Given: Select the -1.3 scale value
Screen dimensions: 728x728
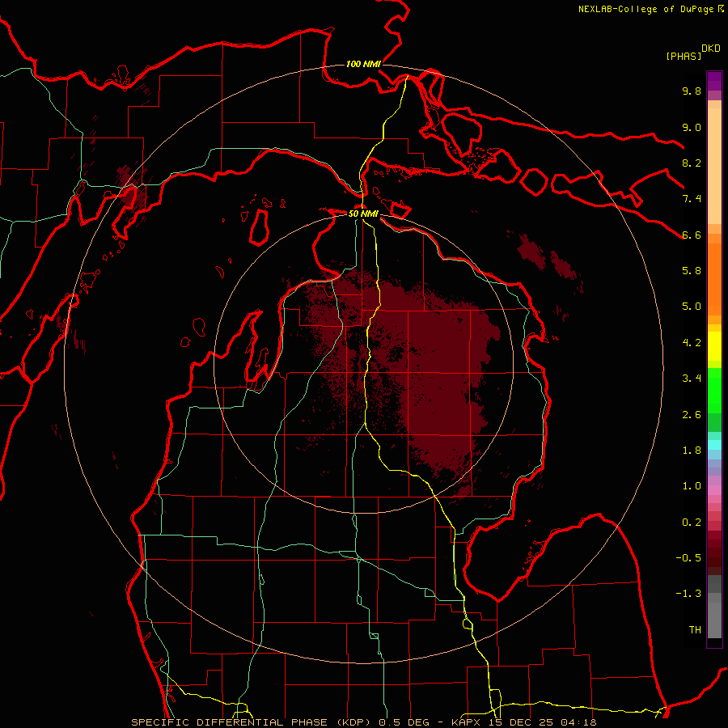Looking at the screenshot, I should pos(688,594).
